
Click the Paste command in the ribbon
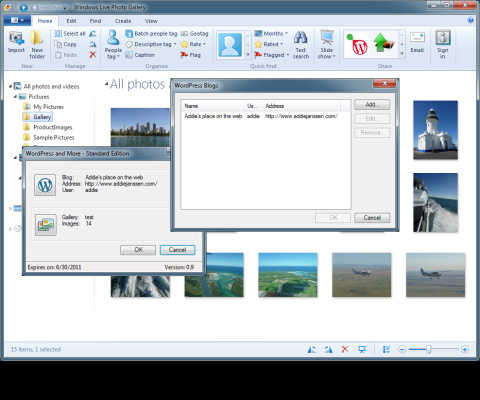tap(66, 55)
